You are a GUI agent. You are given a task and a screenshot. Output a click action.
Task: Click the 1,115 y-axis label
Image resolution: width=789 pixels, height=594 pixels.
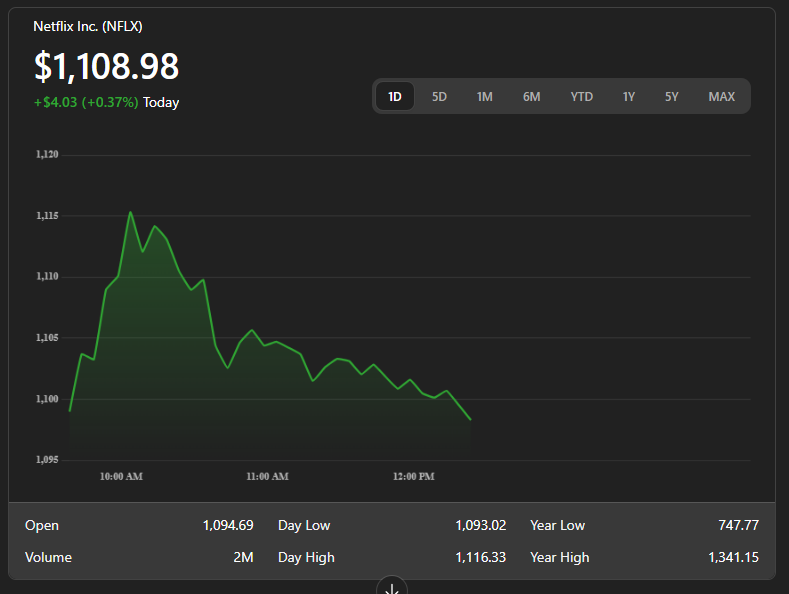[47, 216]
